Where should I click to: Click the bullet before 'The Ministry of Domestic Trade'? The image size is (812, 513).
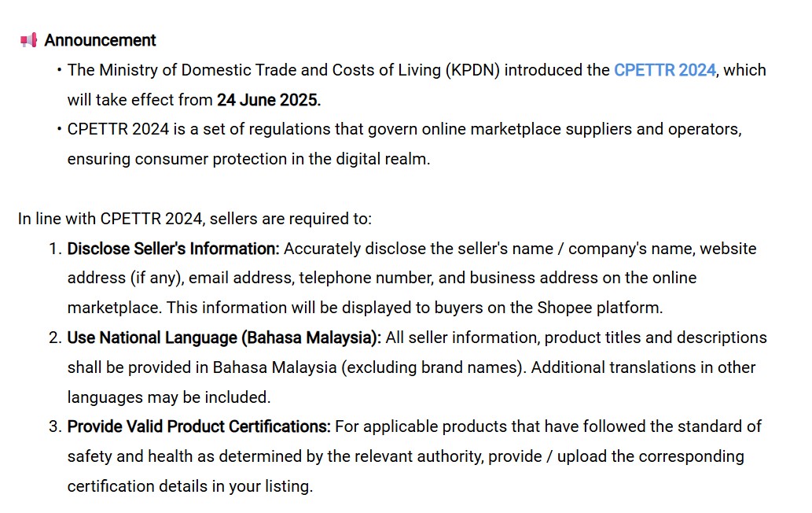point(59,70)
